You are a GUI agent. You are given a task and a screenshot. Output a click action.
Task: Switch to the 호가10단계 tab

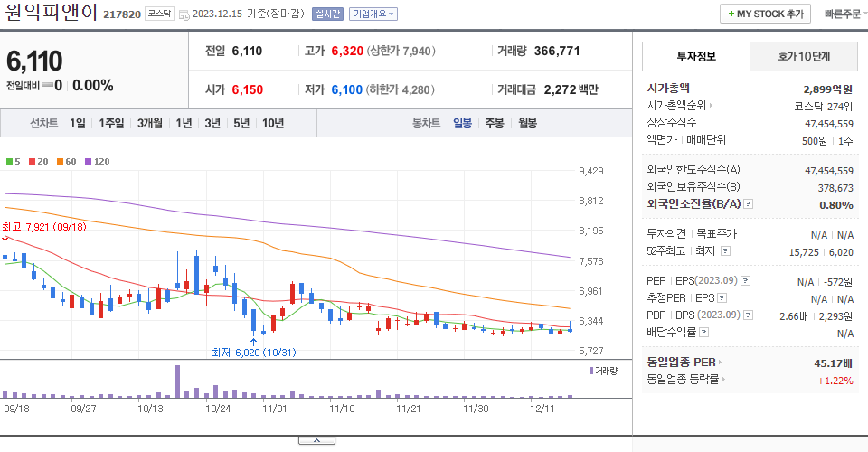[804, 56]
